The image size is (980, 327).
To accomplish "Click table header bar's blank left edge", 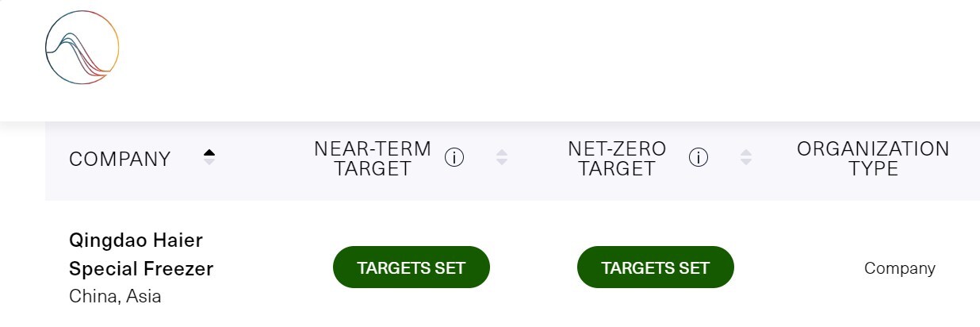I will (x=56, y=159).
